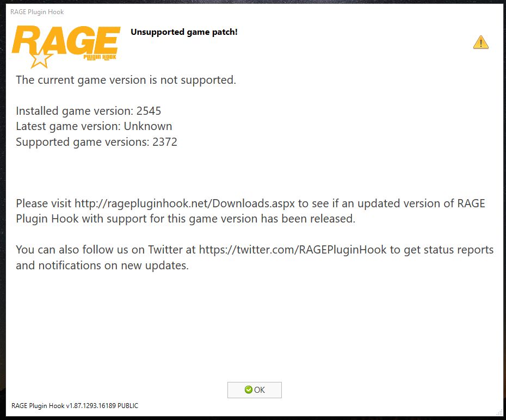Click the RAGE Plugin Hook window title

click(x=37, y=12)
